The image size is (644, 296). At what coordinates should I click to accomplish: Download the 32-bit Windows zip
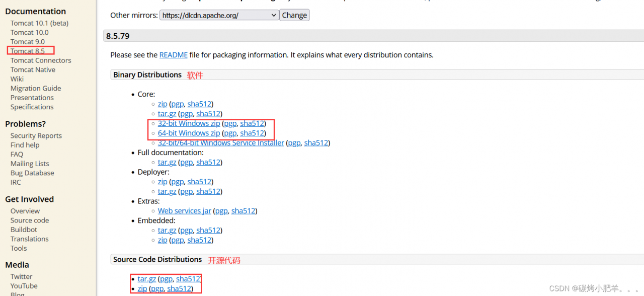click(189, 123)
